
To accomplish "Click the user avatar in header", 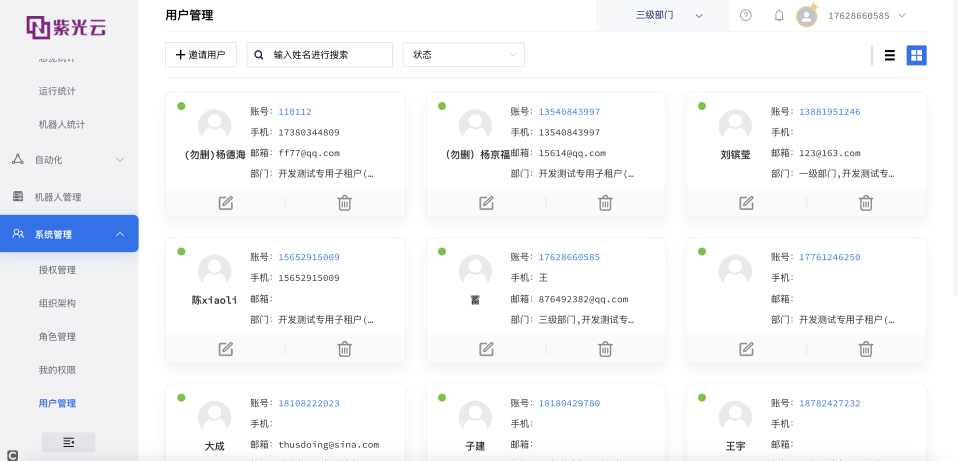I will (806, 16).
